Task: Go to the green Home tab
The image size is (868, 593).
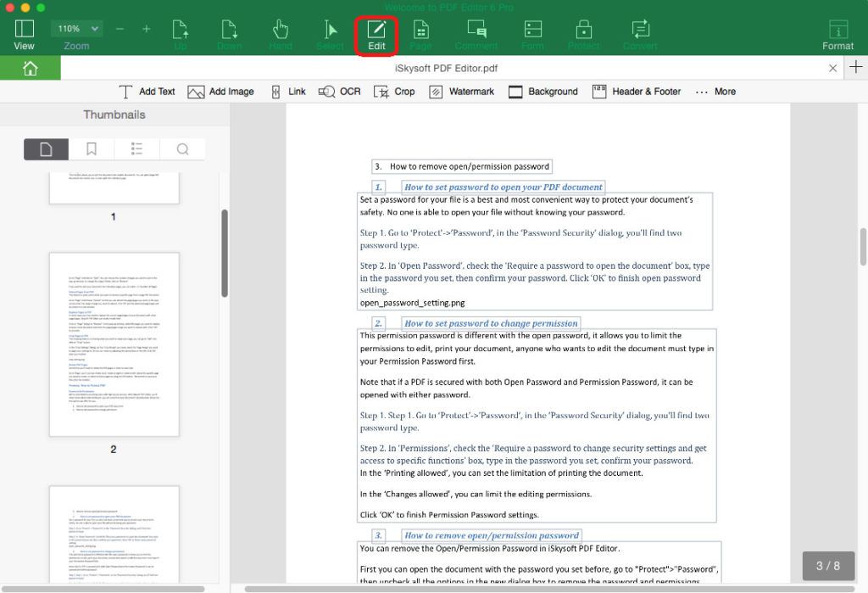Action: point(31,68)
